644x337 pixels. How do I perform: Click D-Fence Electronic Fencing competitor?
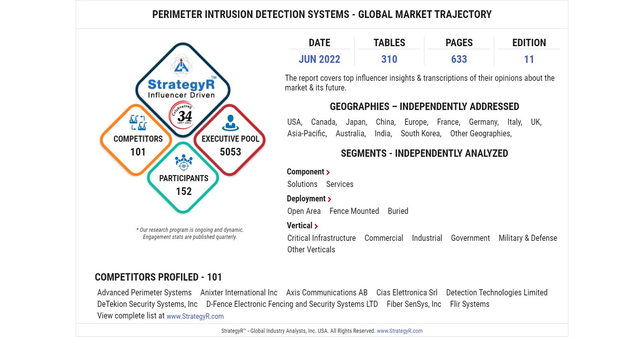click(292, 304)
